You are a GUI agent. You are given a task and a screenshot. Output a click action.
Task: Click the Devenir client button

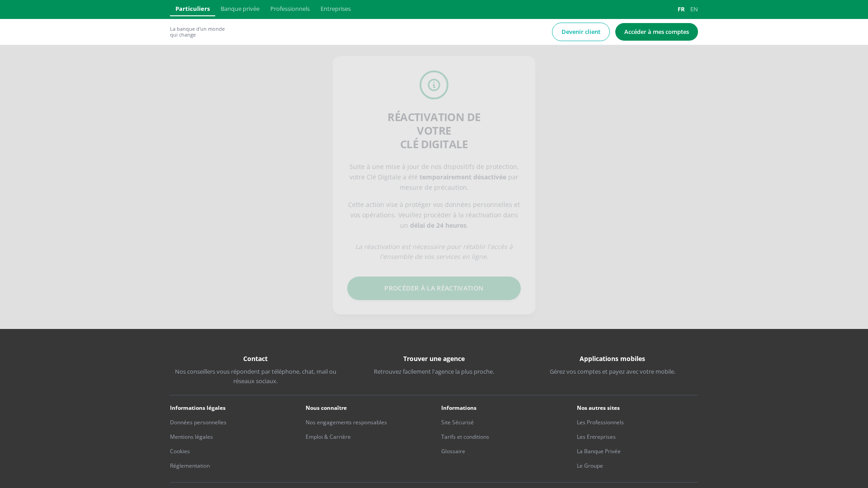[x=581, y=32]
